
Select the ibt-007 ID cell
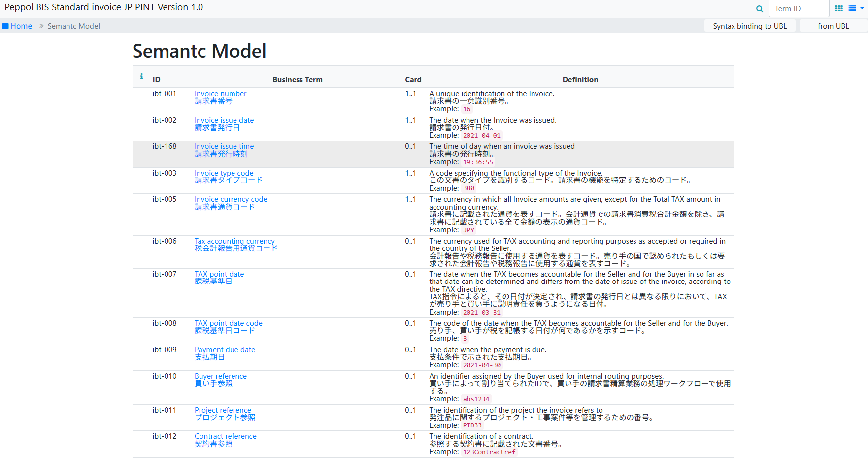click(164, 274)
